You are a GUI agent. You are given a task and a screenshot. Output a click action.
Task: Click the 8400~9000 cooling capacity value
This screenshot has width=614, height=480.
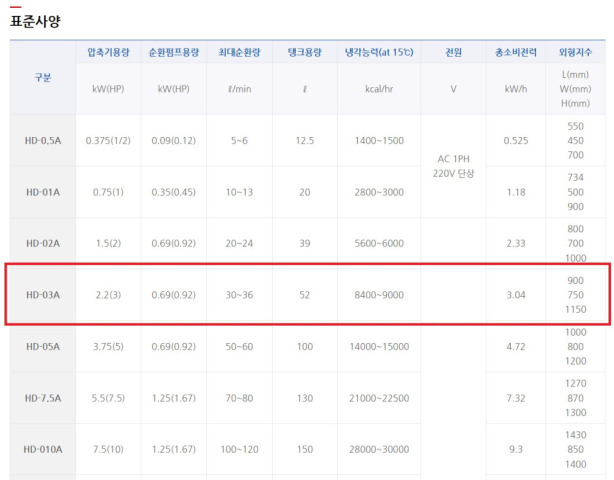(379, 295)
